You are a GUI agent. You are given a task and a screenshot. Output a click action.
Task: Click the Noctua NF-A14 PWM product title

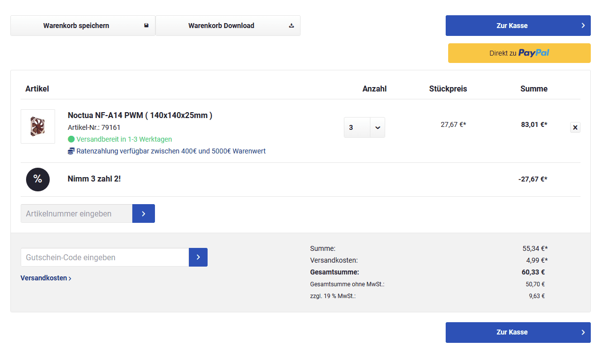pyautogui.click(x=140, y=115)
